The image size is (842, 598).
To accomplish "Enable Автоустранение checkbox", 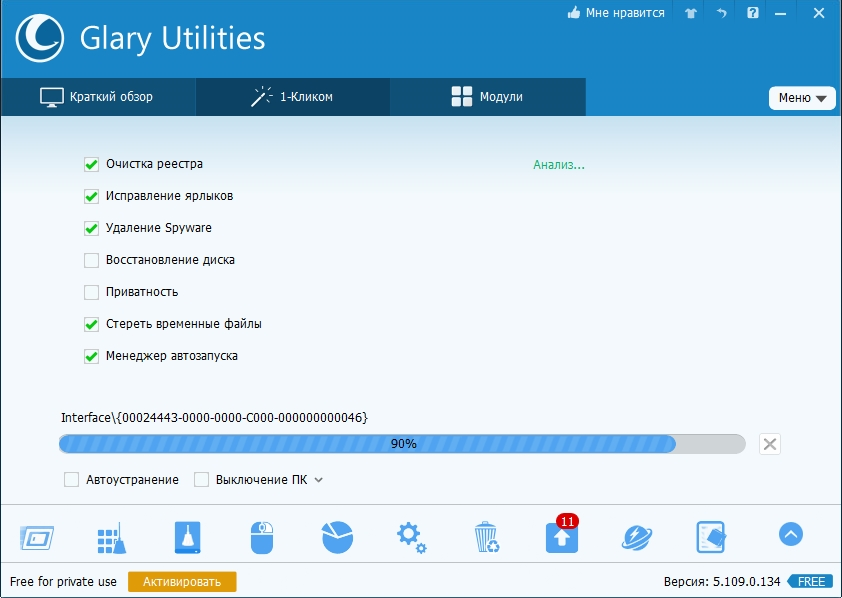I will click(71, 479).
